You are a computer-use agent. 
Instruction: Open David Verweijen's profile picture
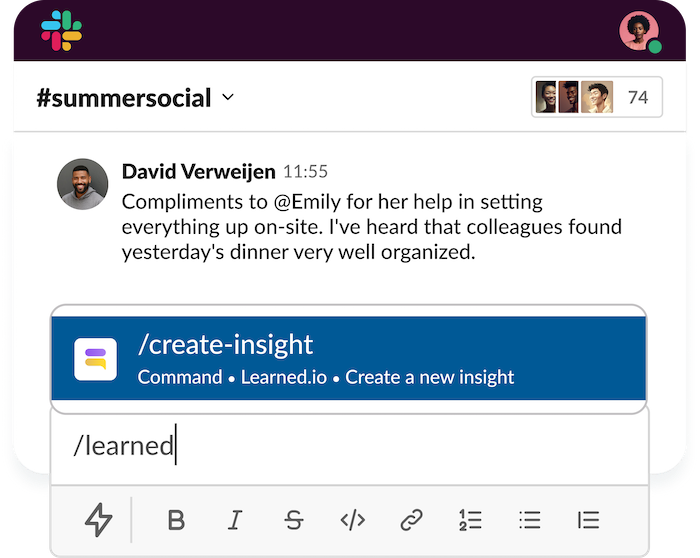82,184
